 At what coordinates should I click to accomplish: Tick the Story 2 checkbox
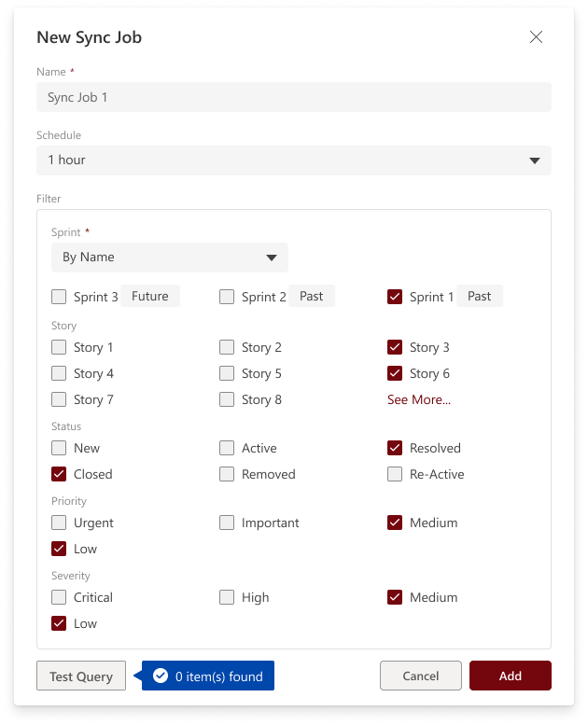(x=227, y=347)
